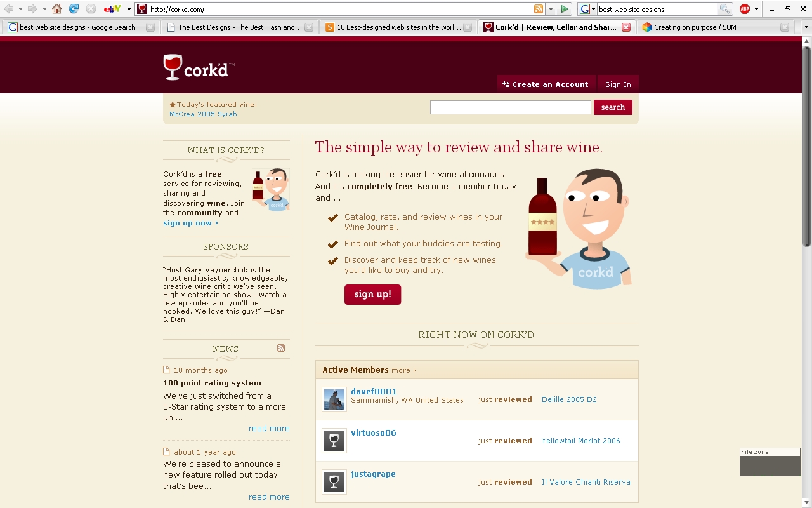
Task: Expand the address bar history dropdown
Action: 551,9
